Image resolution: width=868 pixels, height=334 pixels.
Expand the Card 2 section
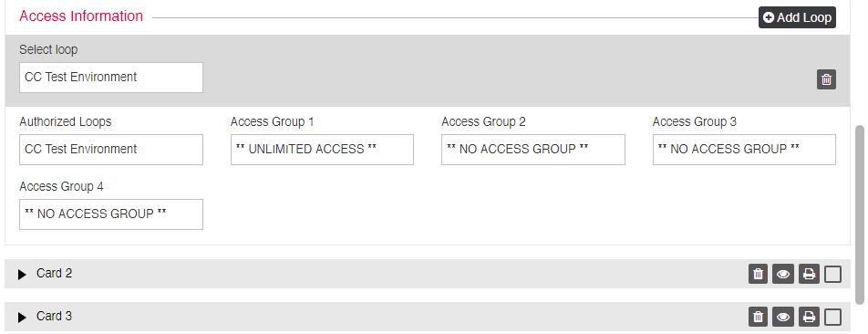(x=22, y=274)
